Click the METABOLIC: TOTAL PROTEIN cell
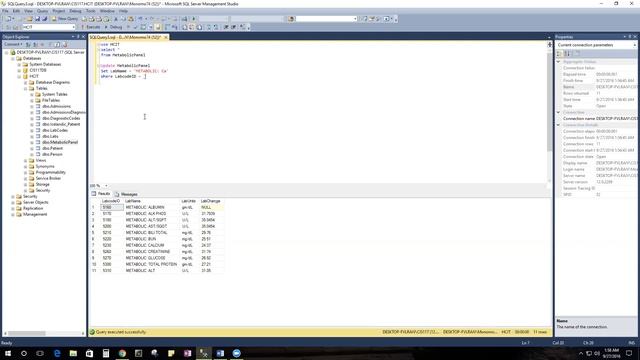The width and height of the screenshot is (640, 360). [152, 264]
